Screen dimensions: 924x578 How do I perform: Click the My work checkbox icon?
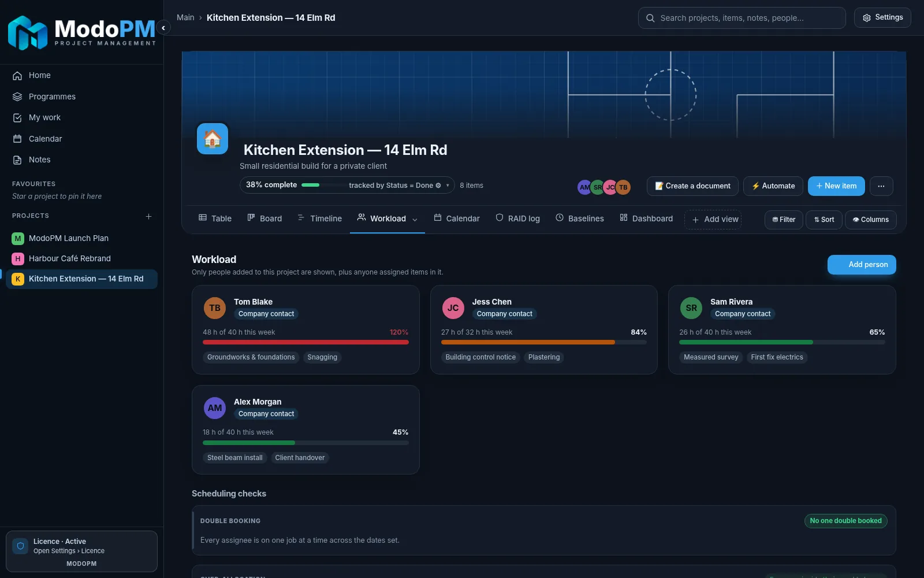click(17, 118)
